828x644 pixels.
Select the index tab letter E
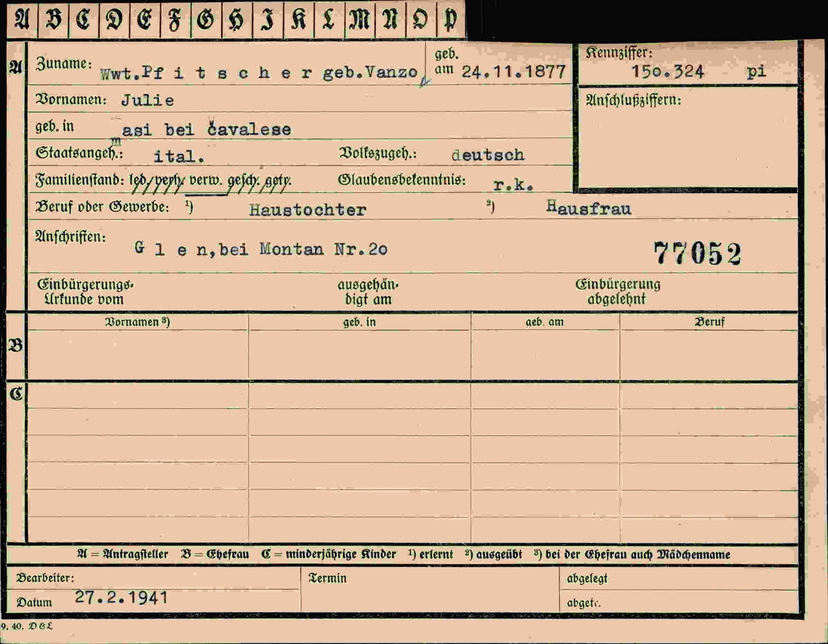(145, 19)
